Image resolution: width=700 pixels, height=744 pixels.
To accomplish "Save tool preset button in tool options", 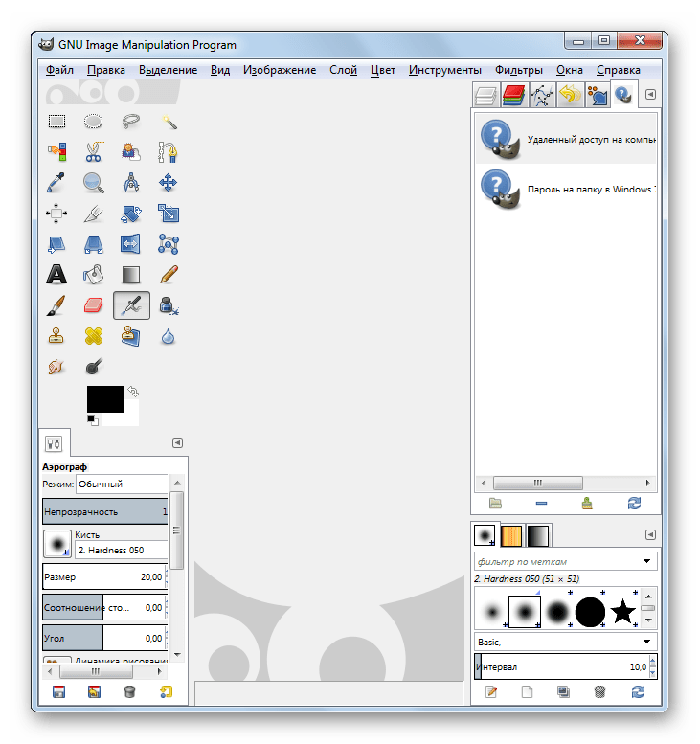I will [58, 691].
